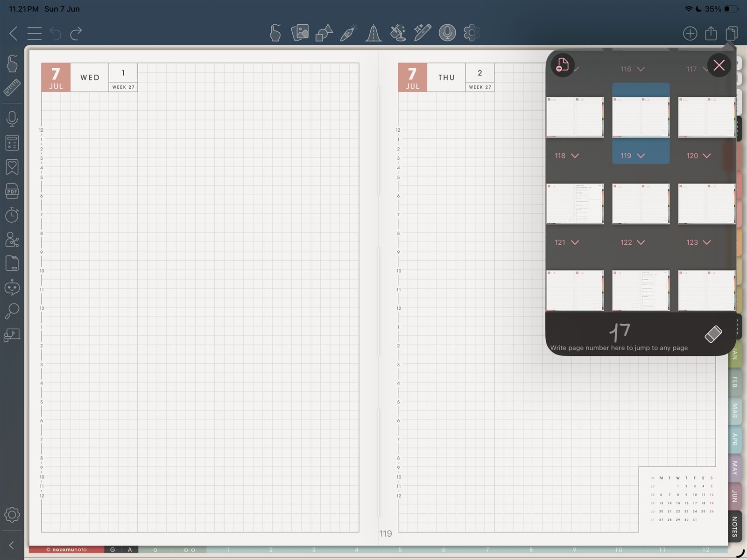
Task: Add new page in thumbnail panel
Action: (x=562, y=65)
